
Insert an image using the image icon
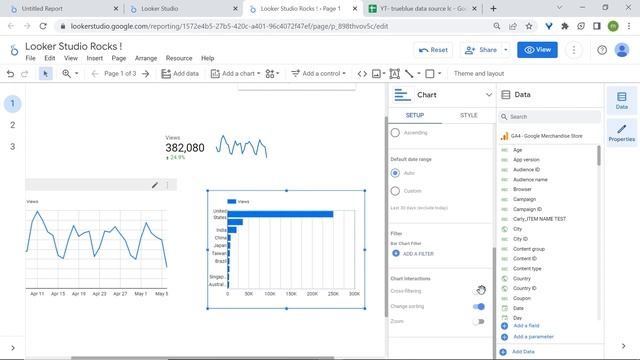pos(376,74)
